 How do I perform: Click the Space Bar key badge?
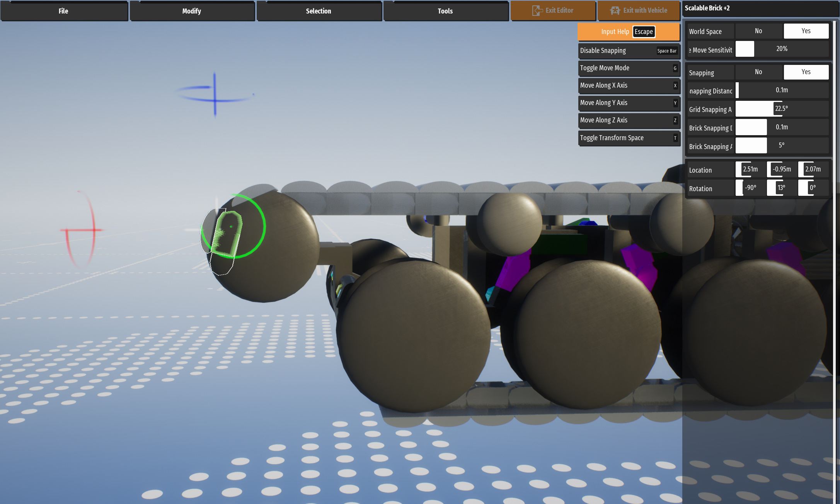(667, 51)
